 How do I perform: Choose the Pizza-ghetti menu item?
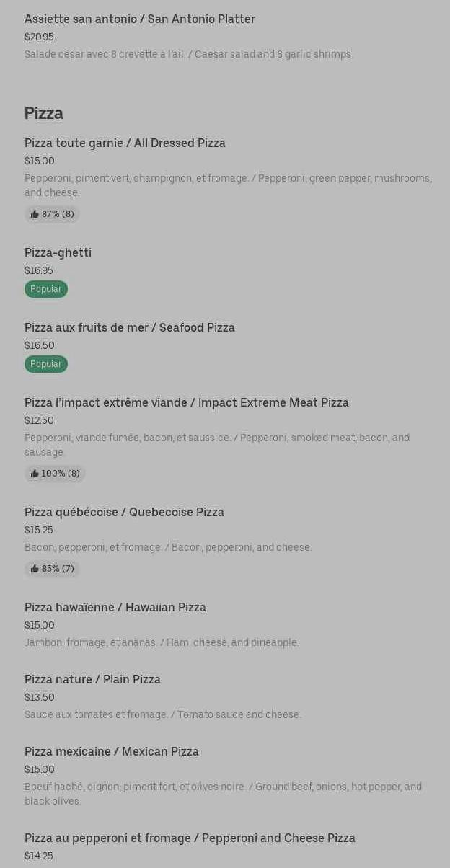tap(58, 253)
